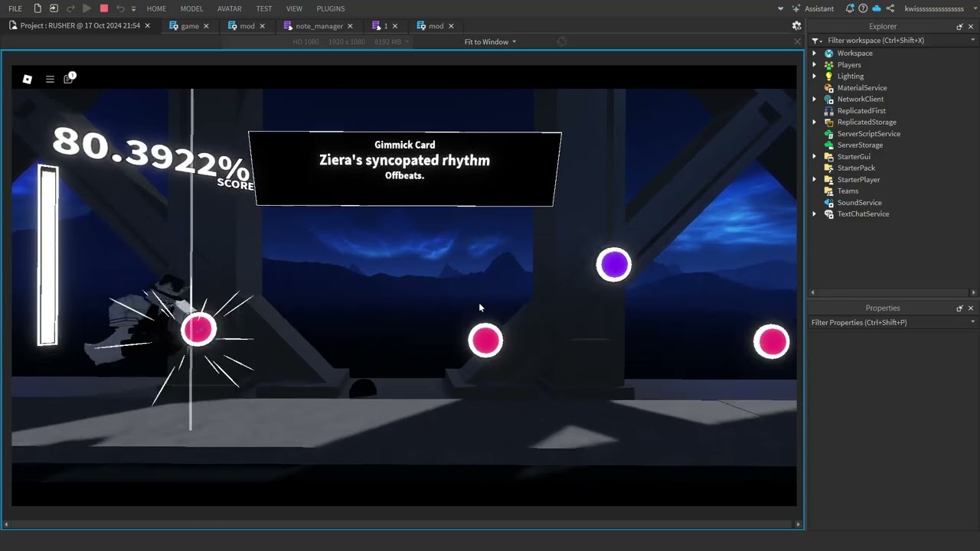
Task: Click the purple note circle in the game view
Action: point(614,265)
